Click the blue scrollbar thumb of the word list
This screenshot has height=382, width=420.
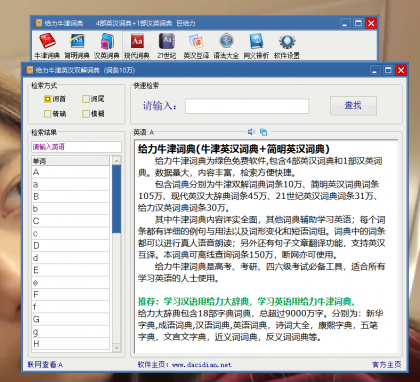pos(116,199)
